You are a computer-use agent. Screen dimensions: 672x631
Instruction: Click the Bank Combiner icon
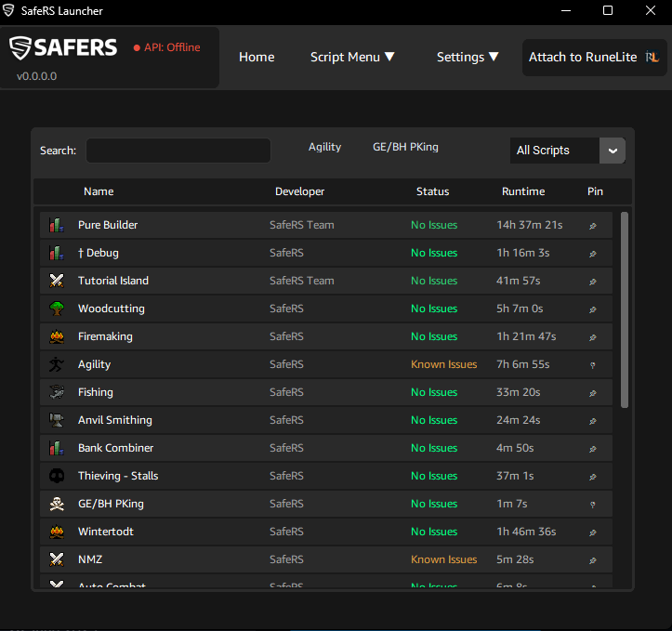[57, 448]
